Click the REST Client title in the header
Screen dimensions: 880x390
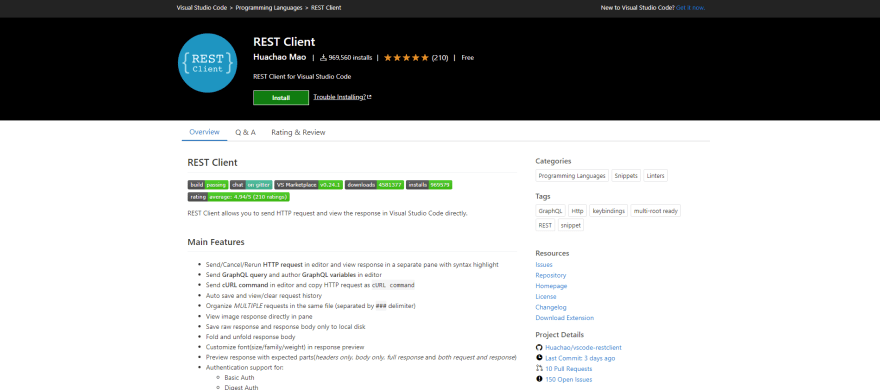[284, 42]
